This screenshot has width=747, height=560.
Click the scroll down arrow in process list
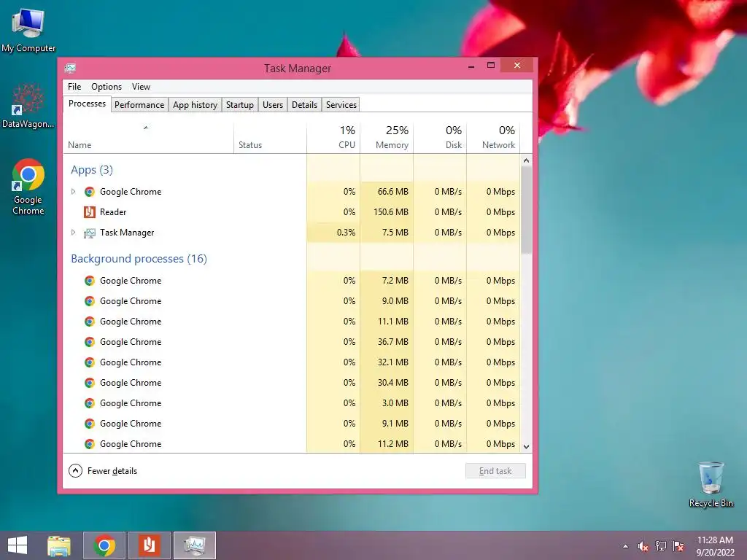[526, 447]
